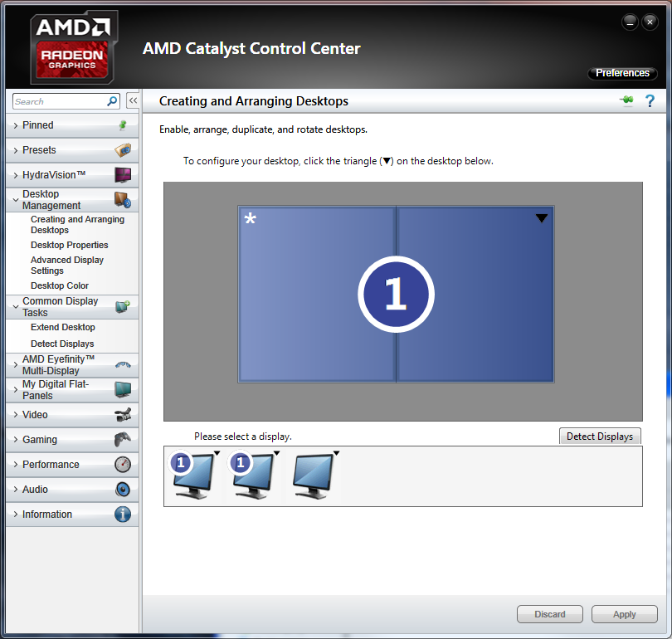Image resolution: width=672 pixels, height=639 pixels.
Task: Pin this page using green pushpin icon
Action: tap(626, 100)
